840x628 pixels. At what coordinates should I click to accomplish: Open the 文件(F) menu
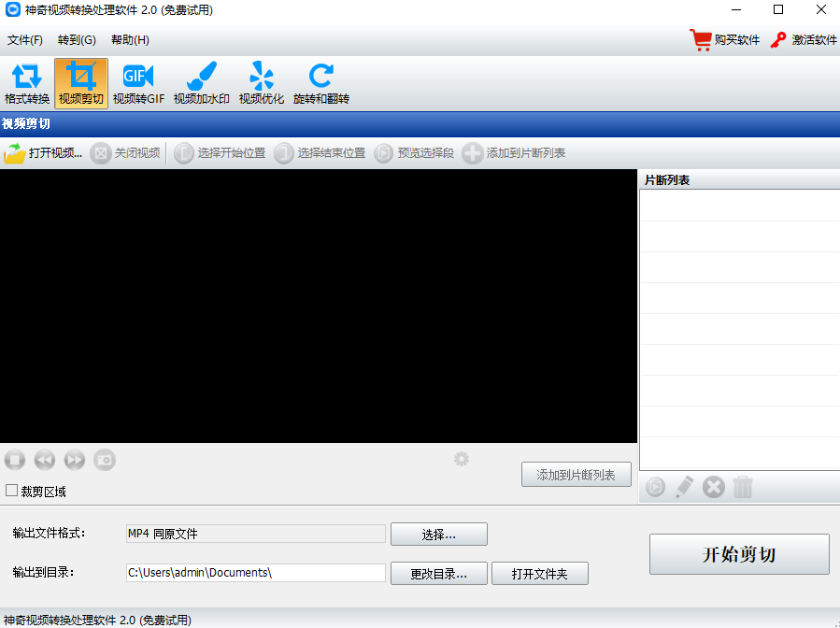click(x=24, y=40)
